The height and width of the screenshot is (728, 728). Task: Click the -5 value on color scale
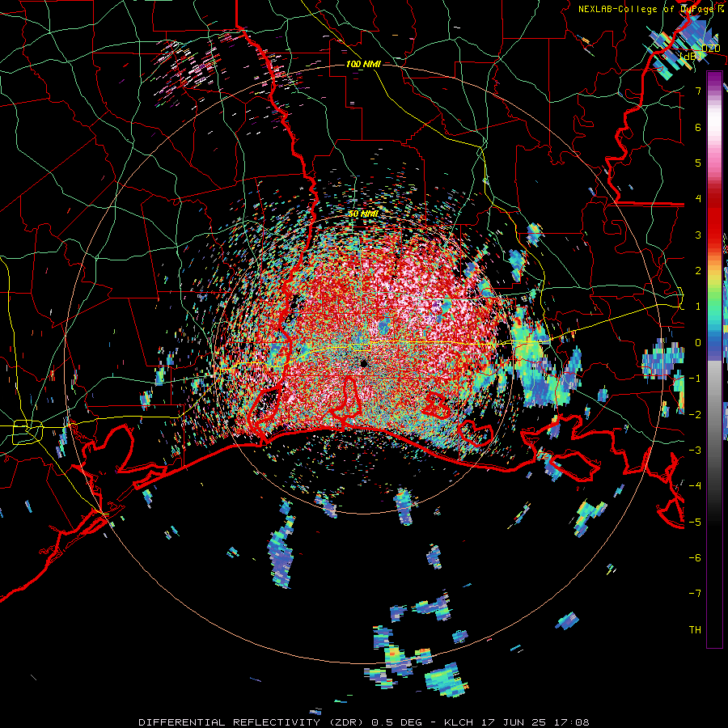pos(695,522)
